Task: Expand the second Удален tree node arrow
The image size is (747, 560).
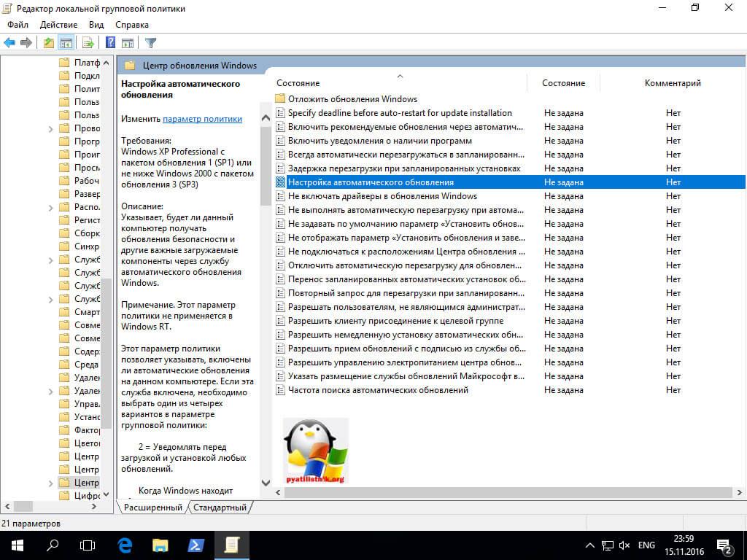Action: 50,392
